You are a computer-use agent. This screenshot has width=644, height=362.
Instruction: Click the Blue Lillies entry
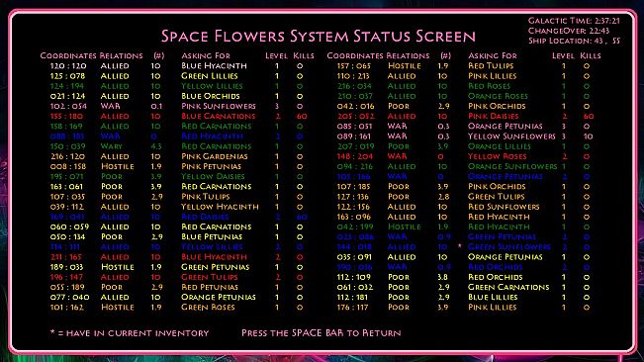tap(493, 297)
